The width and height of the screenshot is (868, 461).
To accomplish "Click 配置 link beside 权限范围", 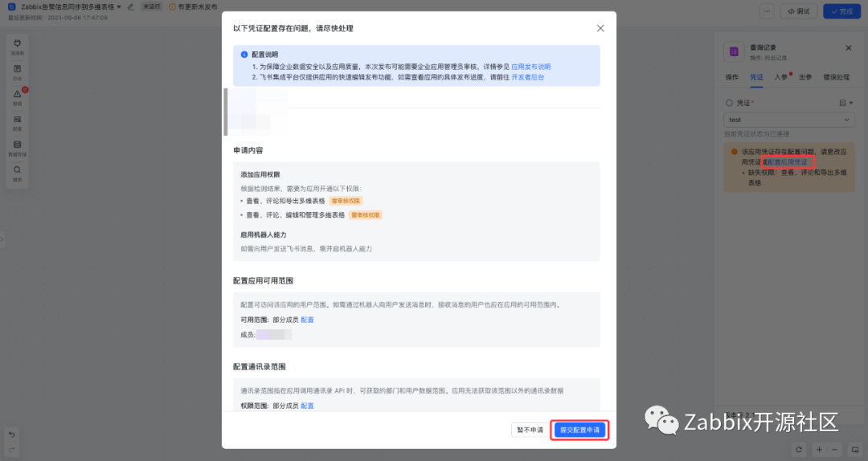I will coord(307,406).
